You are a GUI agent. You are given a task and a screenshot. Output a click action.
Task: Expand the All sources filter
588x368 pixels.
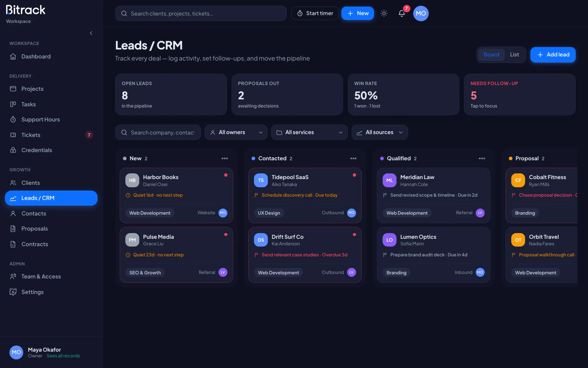pos(380,132)
